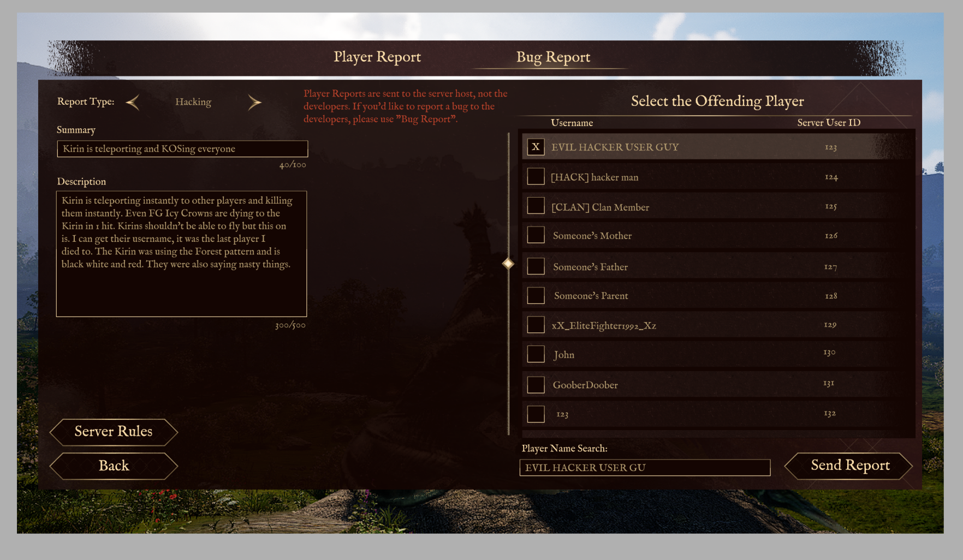
Task: Enable the Someone's Parent checkbox
Action: pos(536,295)
